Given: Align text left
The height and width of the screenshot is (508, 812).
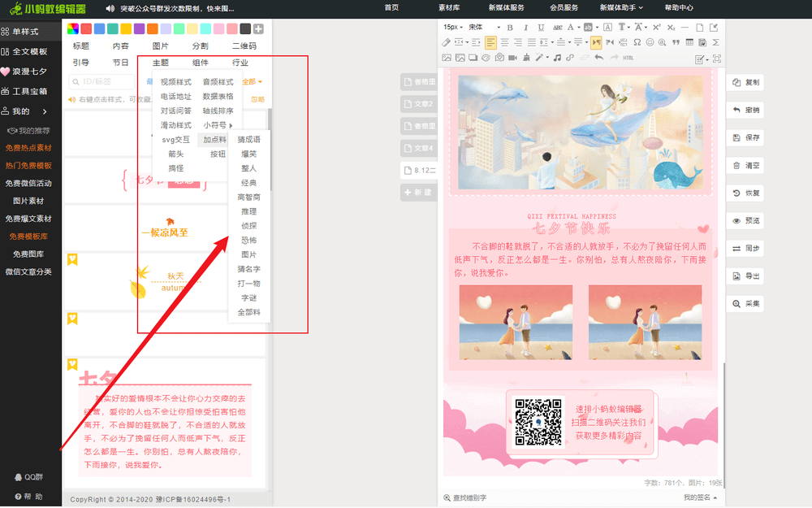Looking at the screenshot, I should point(490,42).
